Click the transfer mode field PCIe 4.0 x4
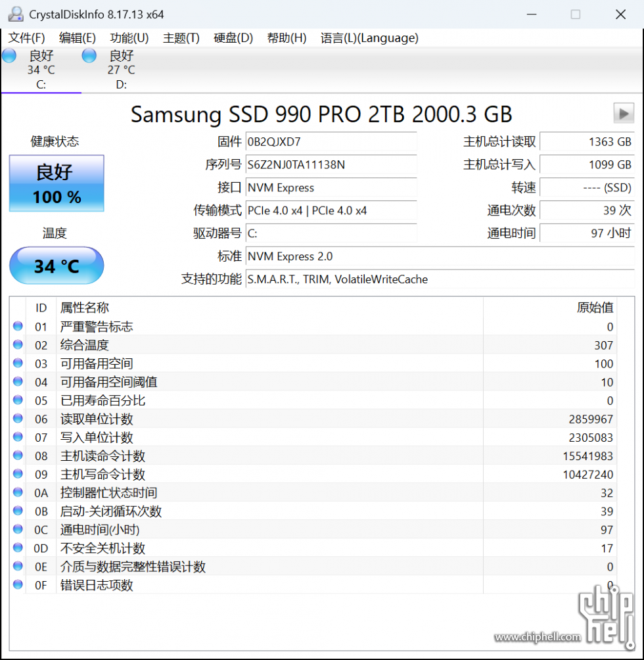This screenshot has height=660, width=644. 331,210
